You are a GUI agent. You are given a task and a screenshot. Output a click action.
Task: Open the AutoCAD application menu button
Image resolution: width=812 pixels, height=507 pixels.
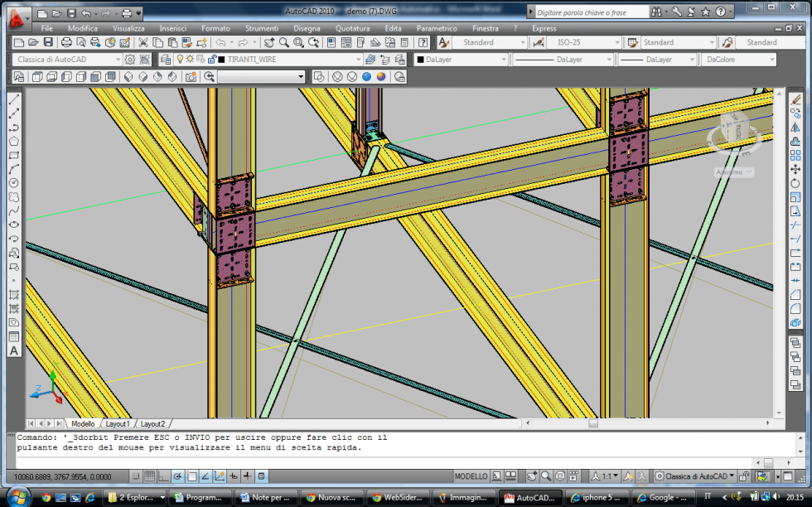point(16,17)
